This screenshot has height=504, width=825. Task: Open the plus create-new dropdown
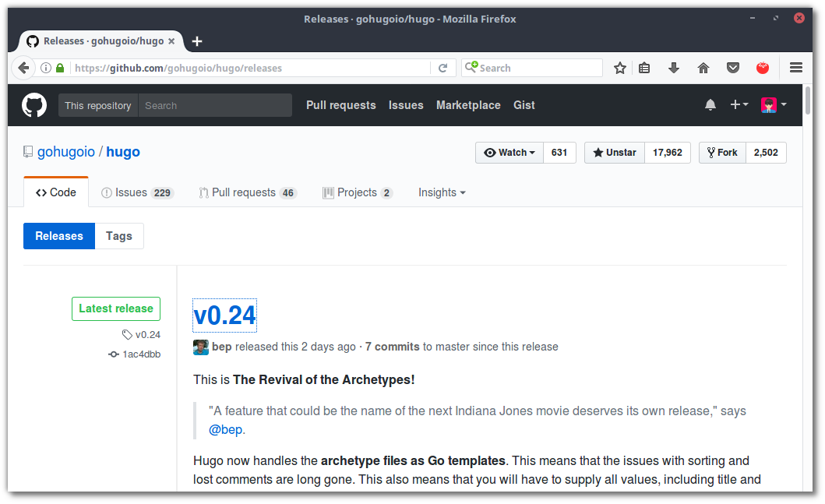[739, 104]
